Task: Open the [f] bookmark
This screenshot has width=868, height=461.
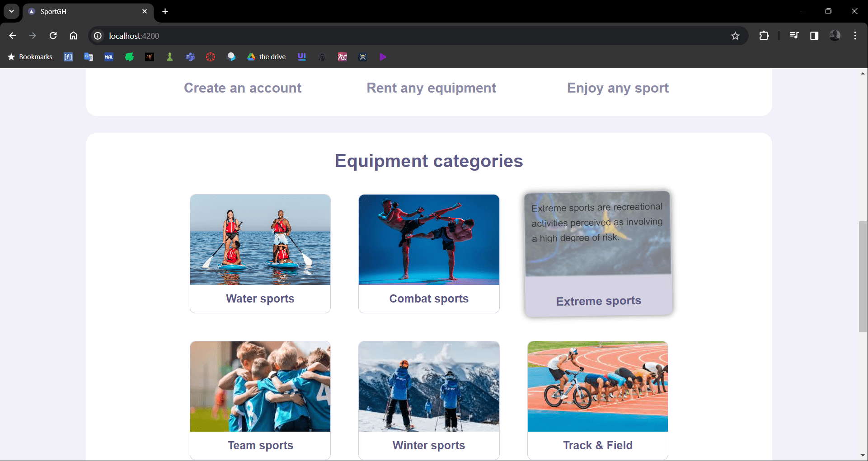Action: coord(68,57)
